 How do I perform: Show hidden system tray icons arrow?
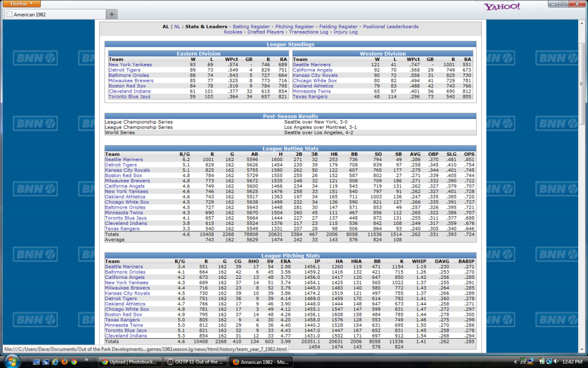pos(516,362)
